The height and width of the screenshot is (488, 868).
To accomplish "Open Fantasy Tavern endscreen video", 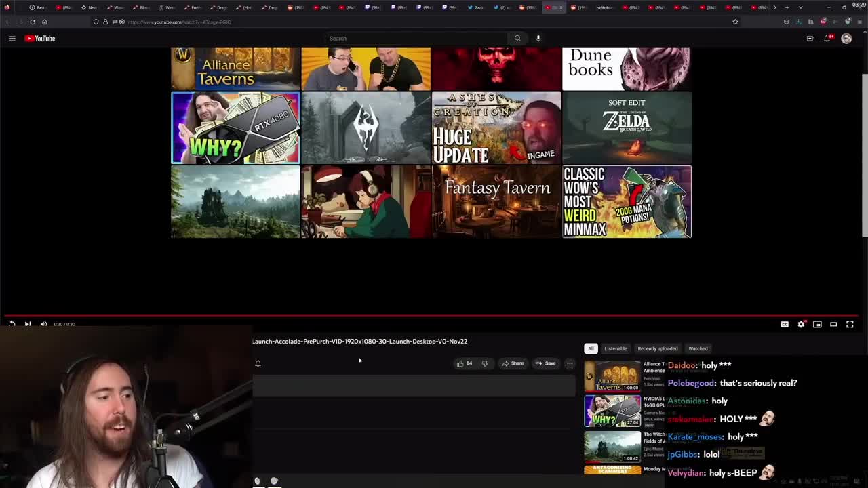I will (496, 202).
